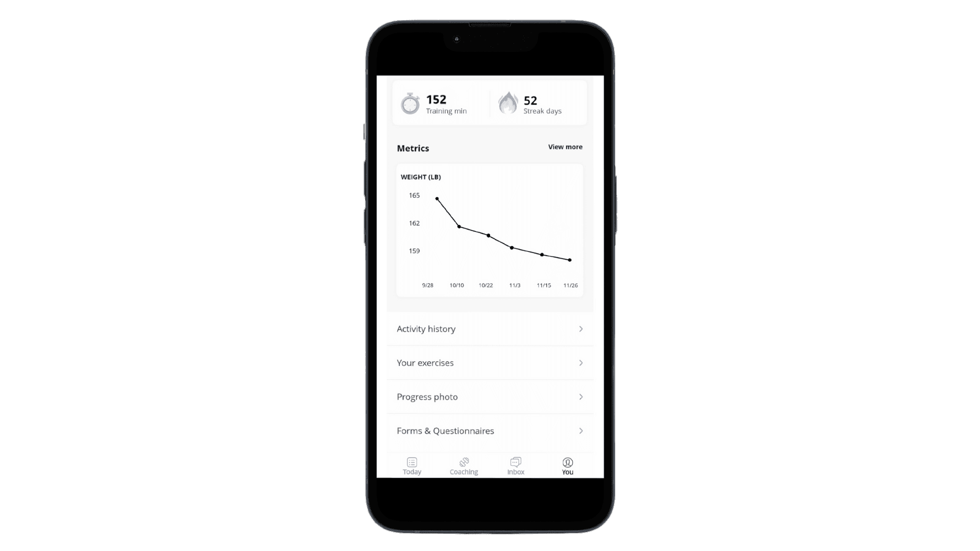The width and height of the screenshot is (980, 551).
Task: Toggle the You profile tab
Action: [x=568, y=466]
